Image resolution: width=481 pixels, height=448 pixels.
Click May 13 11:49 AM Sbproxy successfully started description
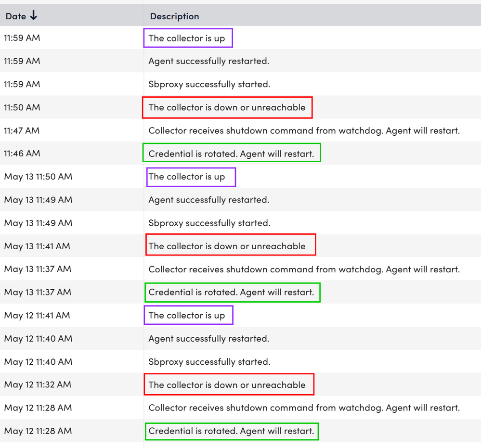(209, 223)
